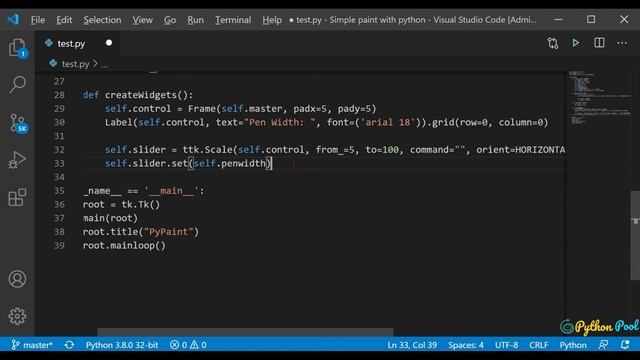Change file encoding UTF-8
Image resolution: width=640 pixels, height=360 pixels.
[x=506, y=345]
